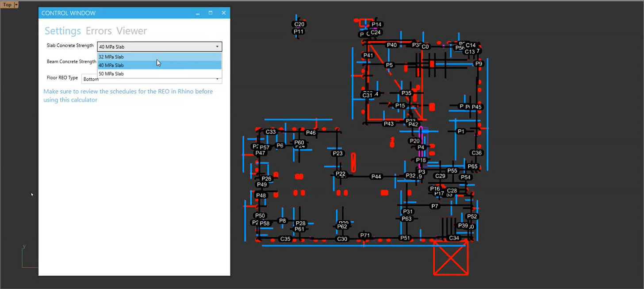Select the P11 tag in viewport
The width and height of the screenshot is (644, 289).
coord(299,31)
